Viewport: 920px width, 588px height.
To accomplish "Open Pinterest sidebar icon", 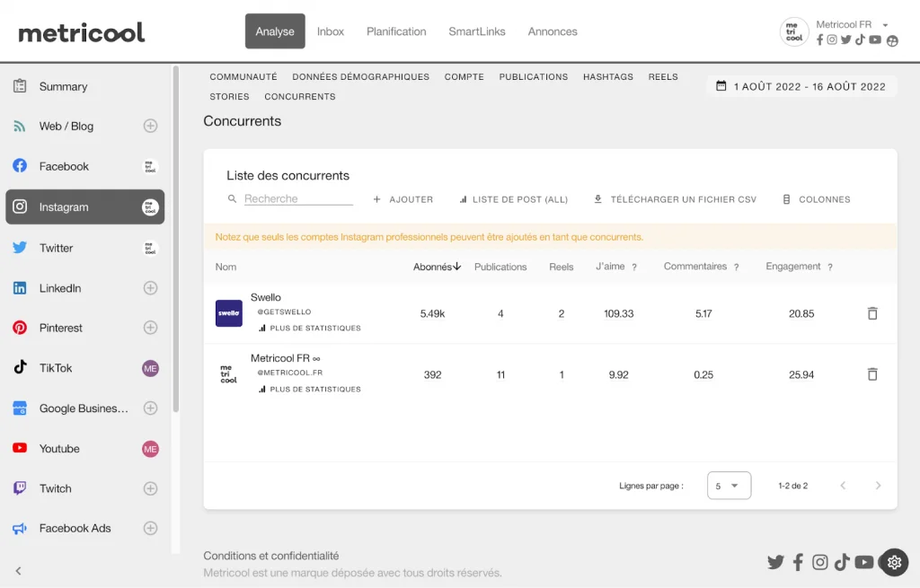I will [20, 328].
